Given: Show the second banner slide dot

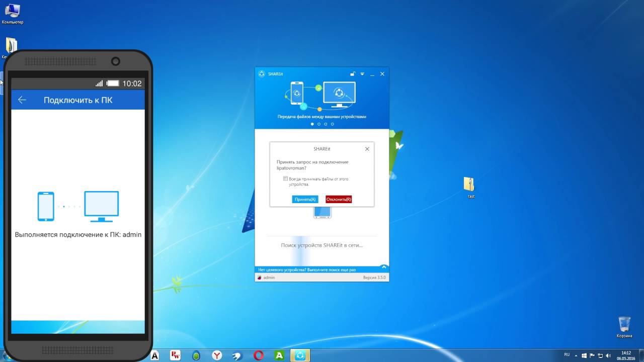Looking at the screenshot, I should (318, 124).
